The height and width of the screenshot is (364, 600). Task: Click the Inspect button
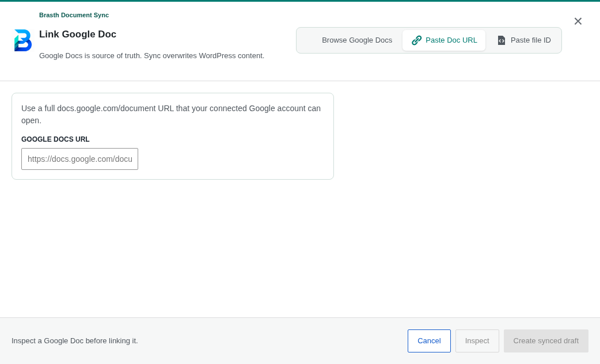(477, 340)
